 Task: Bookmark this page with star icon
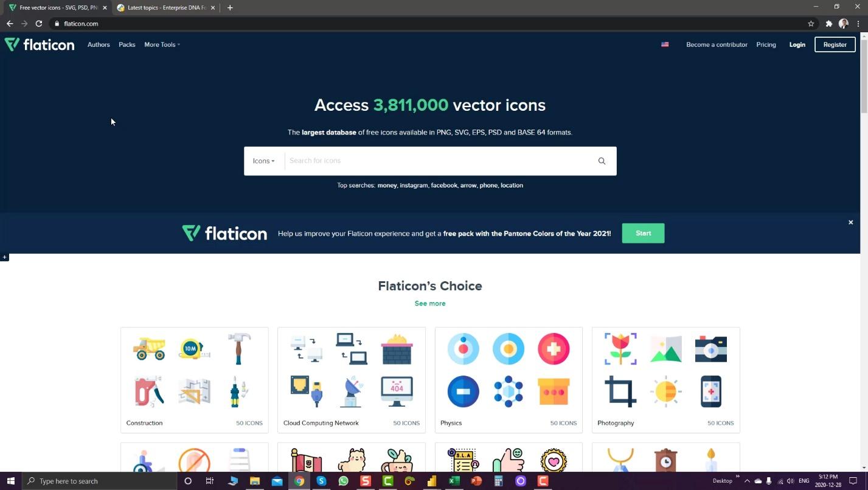(x=811, y=24)
